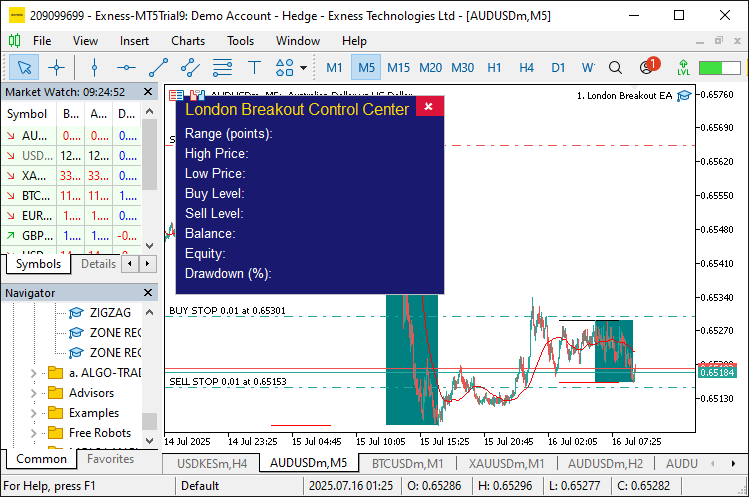The height and width of the screenshot is (497, 749).
Task: Switch chart to D1 timeframe
Action: point(558,67)
